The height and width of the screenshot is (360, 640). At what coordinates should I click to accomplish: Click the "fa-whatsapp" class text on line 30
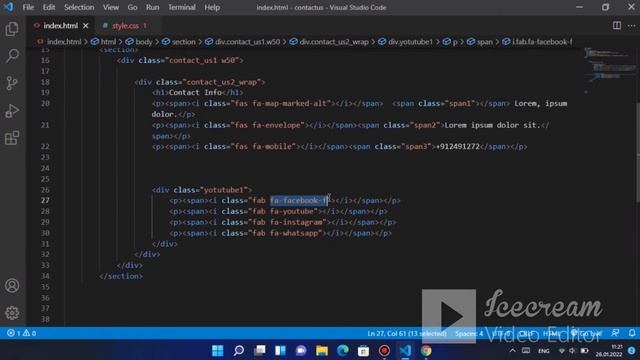[x=294, y=233]
